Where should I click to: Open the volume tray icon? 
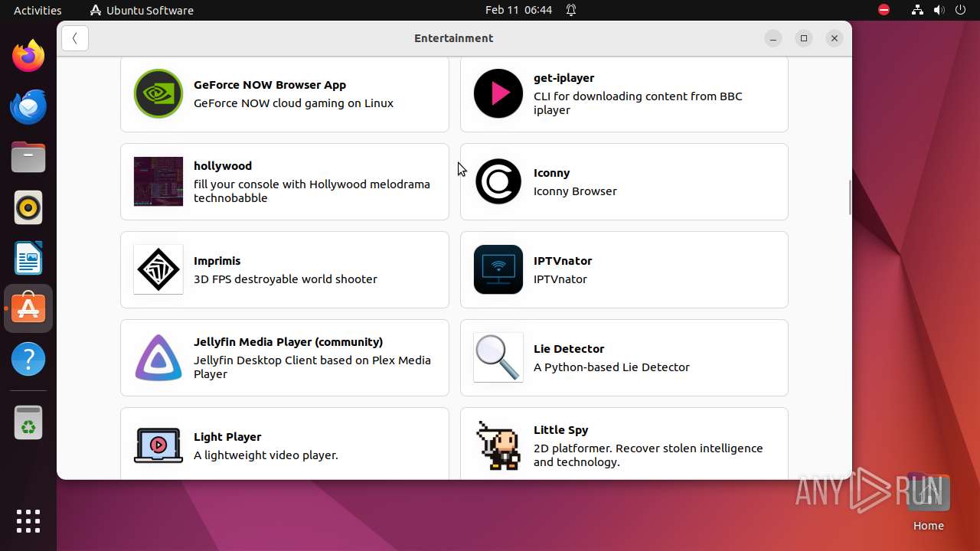click(x=939, y=10)
